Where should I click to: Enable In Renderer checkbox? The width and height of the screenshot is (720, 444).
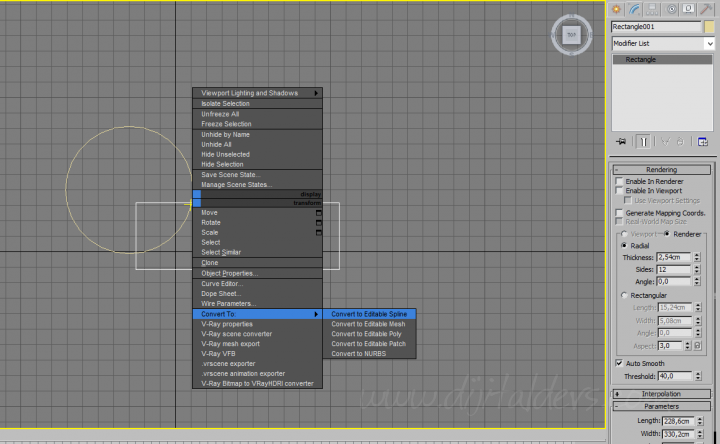pos(619,180)
